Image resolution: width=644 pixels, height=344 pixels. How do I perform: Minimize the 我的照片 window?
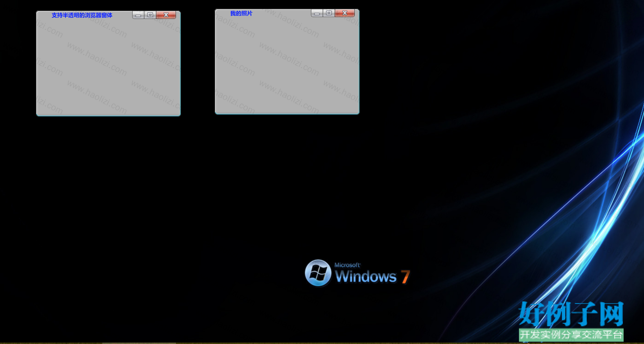[x=317, y=13]
